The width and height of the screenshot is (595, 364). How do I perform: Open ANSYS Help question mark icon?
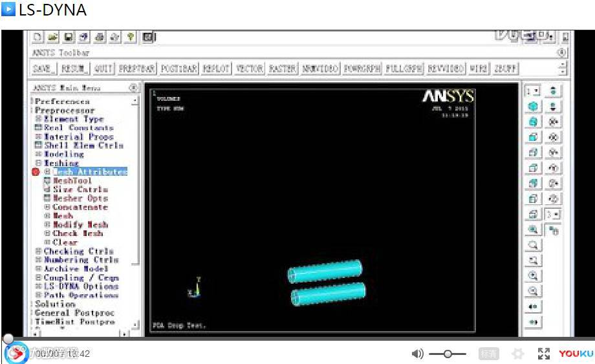pyautogui.click(x=131, y=37)
